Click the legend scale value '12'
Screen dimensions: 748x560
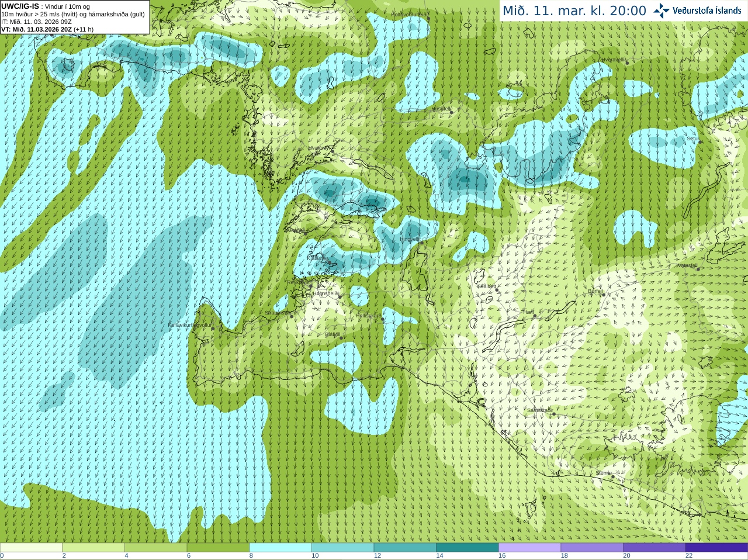[x=378, y=556]
